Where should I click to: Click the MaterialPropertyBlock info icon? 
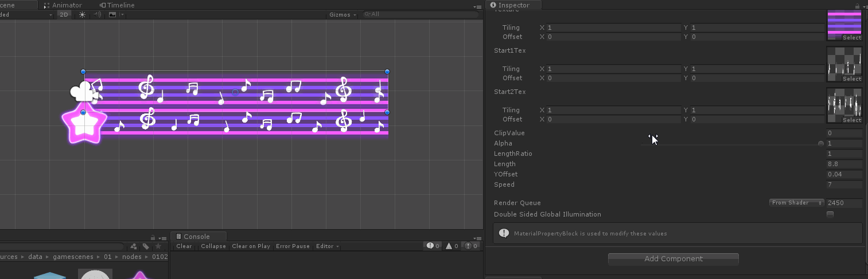point(504,233)
